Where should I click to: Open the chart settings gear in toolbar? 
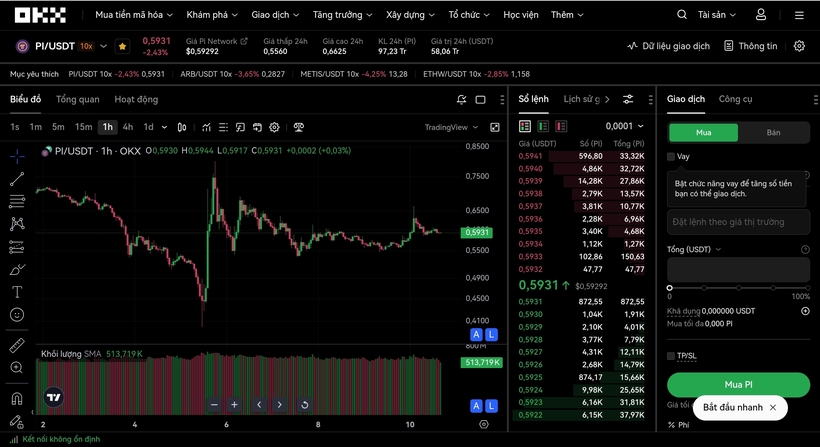pyautogui.click(x=274, y=127)
